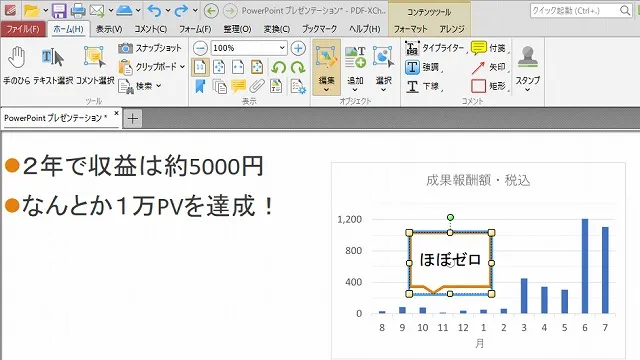Click the Open folder icon
The image size is (640, 360).
click(31, 10)
